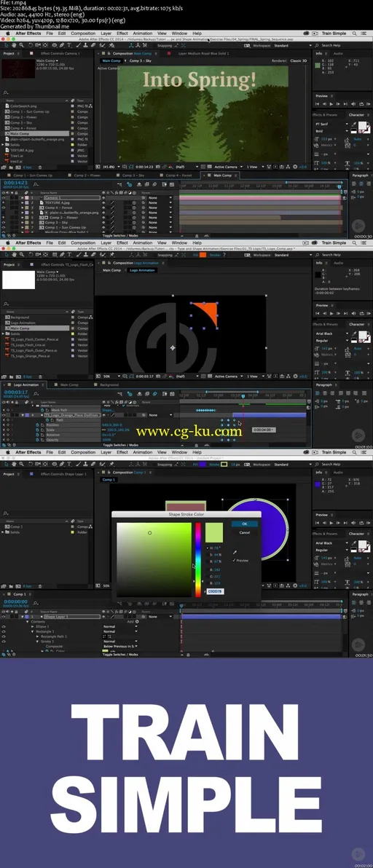Screen dimensions: 373x868
Task: Click the Main Comp composition icon in the top frame Project list
Action: point(7,133)
